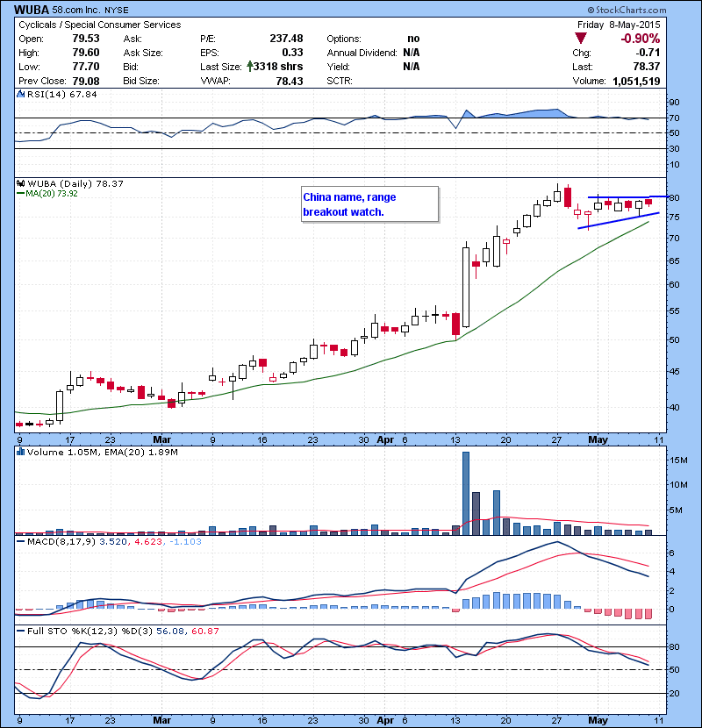This screenshot has width=702, height=728.
Task: Click the 58.com Inc. NYSE company name
Action: (x=89, y=11)
